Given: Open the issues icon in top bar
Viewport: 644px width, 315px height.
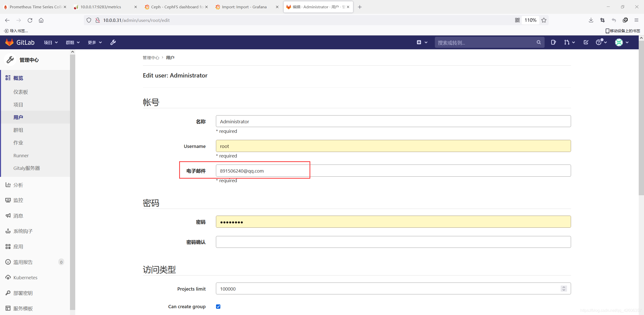Looking at the screenshot, I should point(553,42).
